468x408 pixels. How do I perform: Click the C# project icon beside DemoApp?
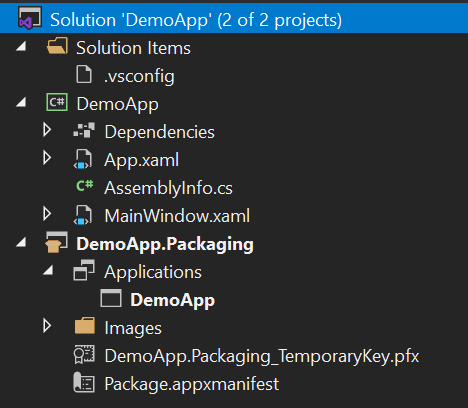(x=57, y=102)
